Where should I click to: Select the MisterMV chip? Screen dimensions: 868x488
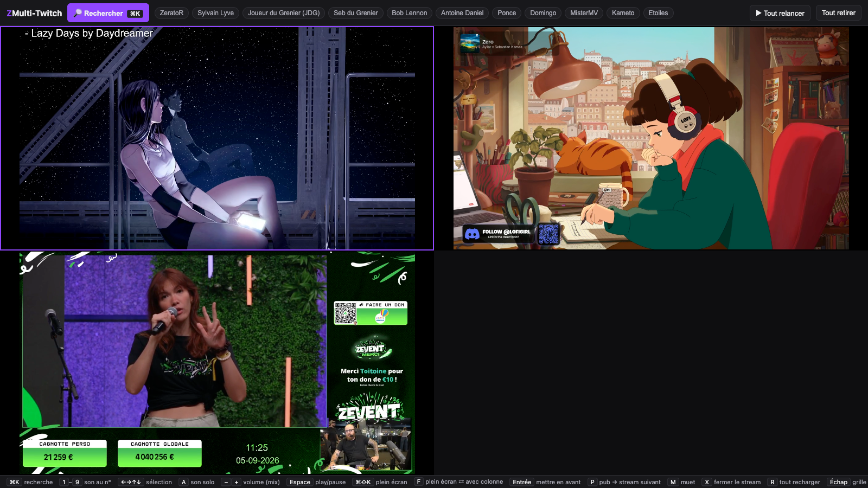click(584, 13)
